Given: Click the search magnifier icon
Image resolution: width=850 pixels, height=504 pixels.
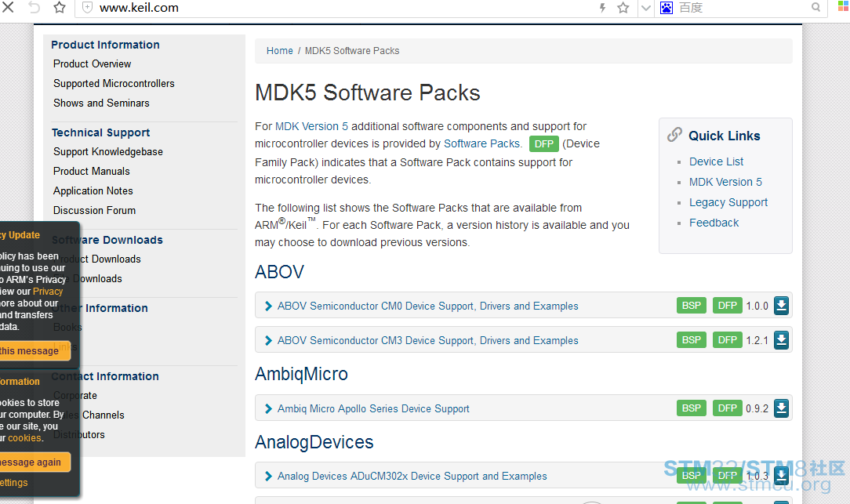Looking at the screenshot, I should (x=815, y=7).
